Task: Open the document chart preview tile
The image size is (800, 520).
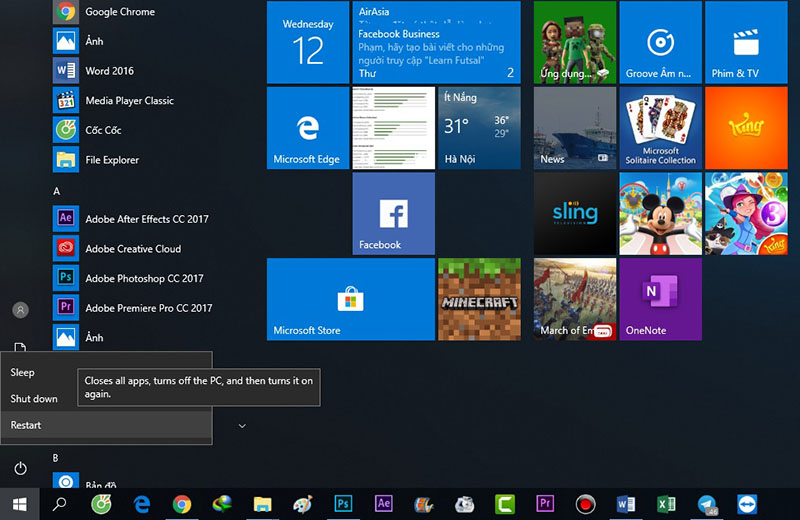Action: click(x=393, y=128)
